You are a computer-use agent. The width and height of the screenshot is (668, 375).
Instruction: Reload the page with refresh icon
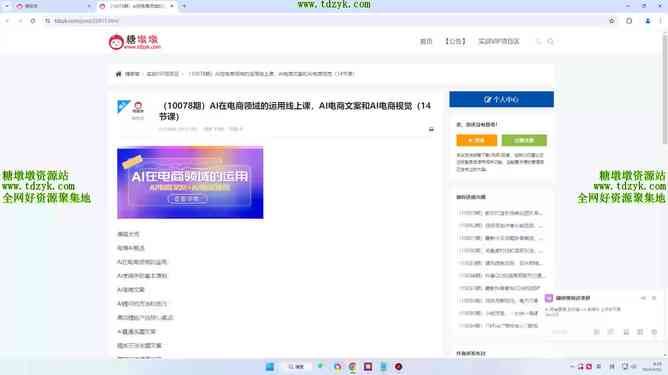33,20
